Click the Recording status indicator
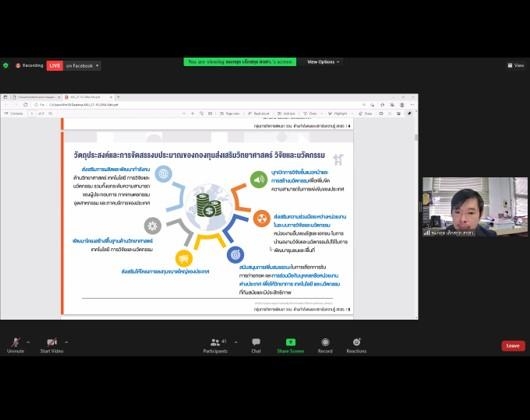Viewport: 530px width, 420px height. pyautogui.click(x=30, y=66)
